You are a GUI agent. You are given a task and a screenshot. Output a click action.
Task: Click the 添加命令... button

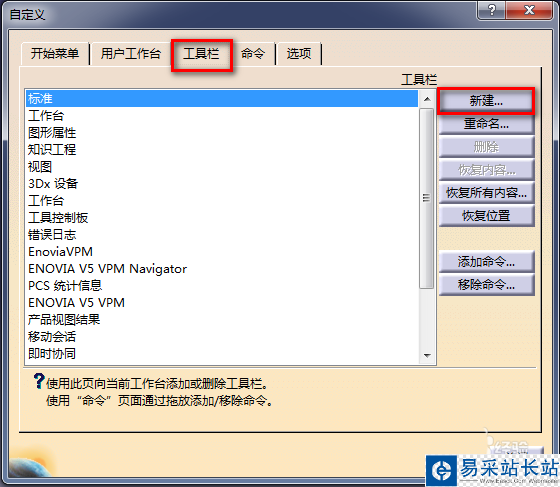click(486, 262)
